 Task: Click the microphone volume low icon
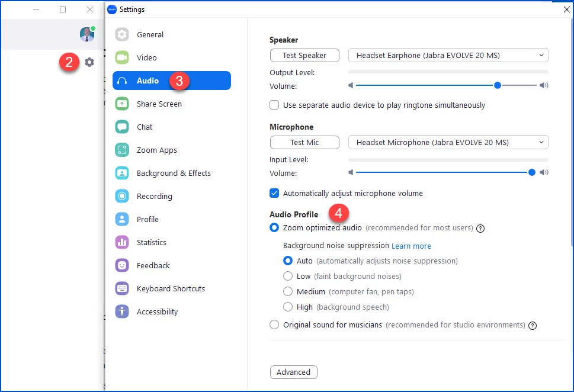351,172
